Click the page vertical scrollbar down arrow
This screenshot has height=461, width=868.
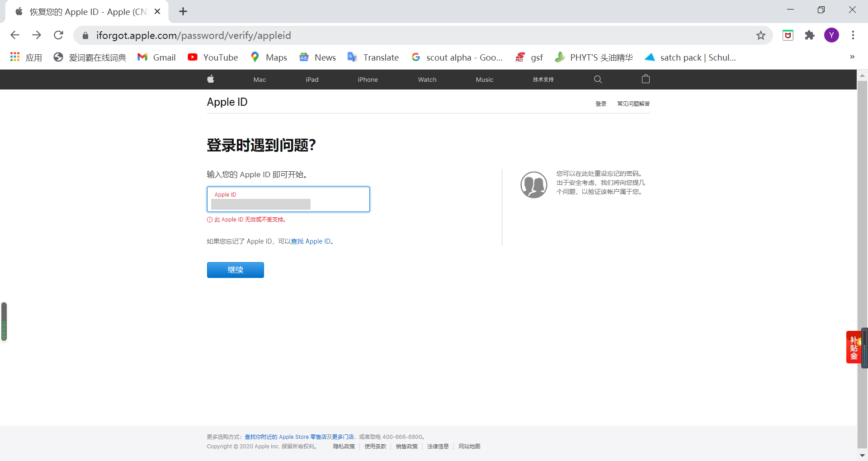[x=862, y=456]
